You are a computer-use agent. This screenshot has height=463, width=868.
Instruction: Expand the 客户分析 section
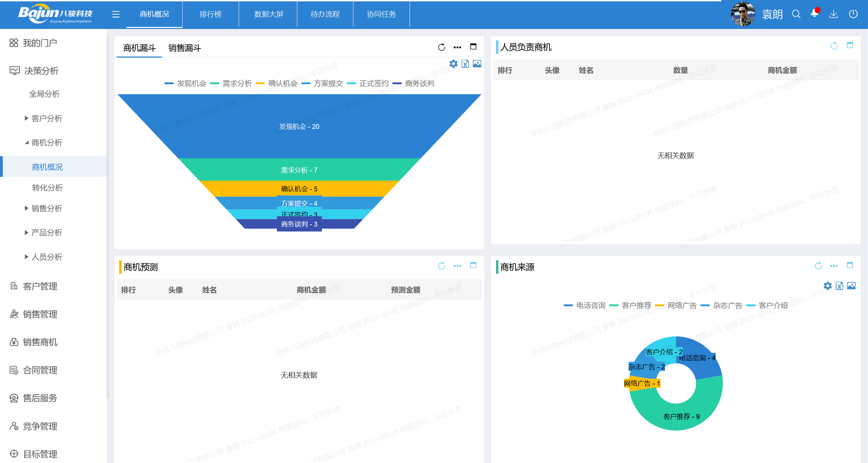[46, 118]
